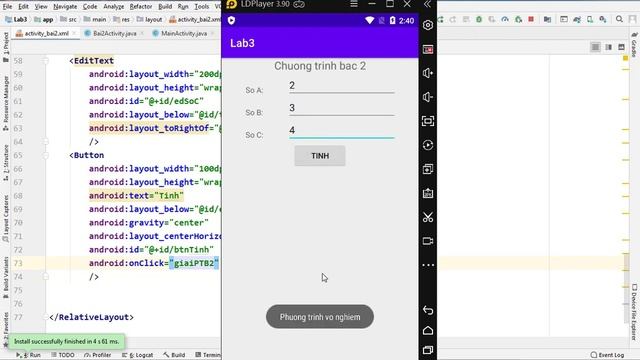The width and height of the screenshot is (640, 360).
Task: Open Profiler tool window
Action: [x=98, y=355]
